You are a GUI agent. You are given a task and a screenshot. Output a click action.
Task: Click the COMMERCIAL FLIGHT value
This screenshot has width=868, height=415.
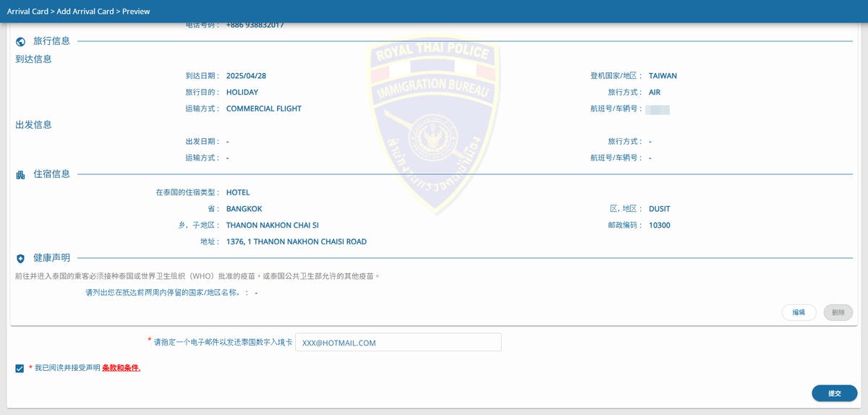pyautogui.click(x=264, y=108)
